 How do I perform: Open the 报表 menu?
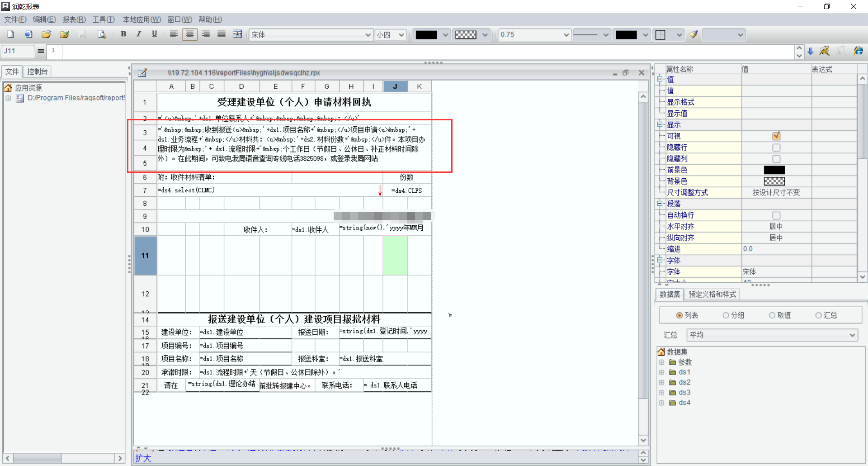pos(74,19)
